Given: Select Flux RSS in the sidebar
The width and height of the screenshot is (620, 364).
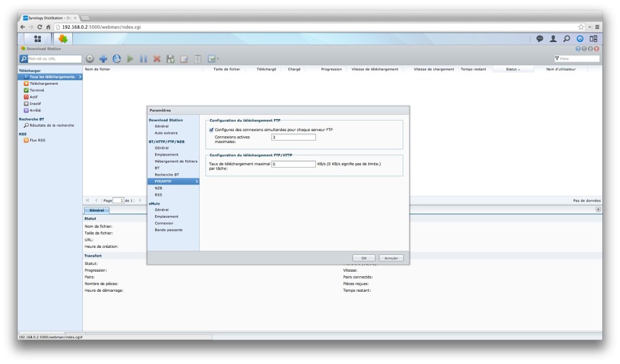Looking at the screenshot, I should [x=37, y=140].
